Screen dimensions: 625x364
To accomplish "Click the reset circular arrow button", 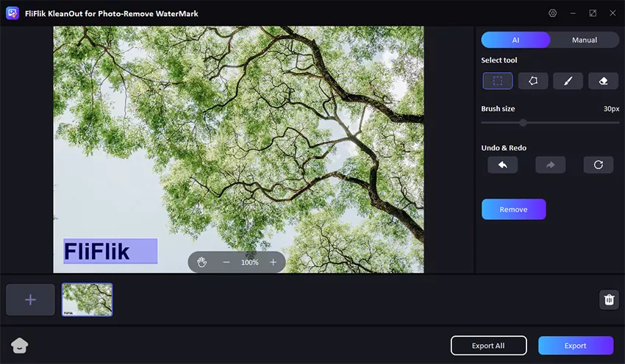I will point(599,165).
